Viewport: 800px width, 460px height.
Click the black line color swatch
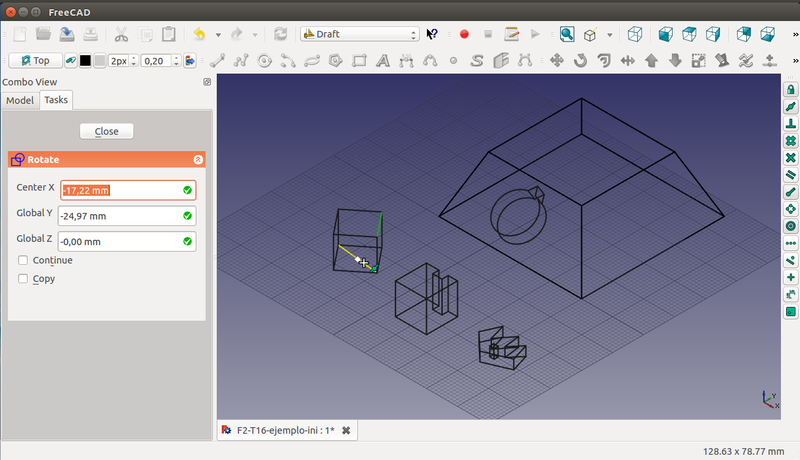pos(85,60)
